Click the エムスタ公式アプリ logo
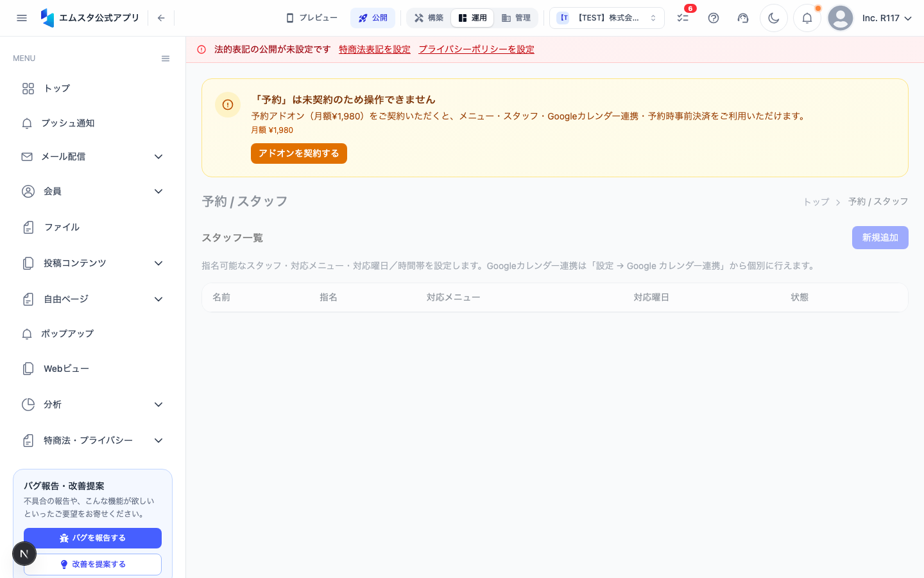The image size is (924, 578). pyautogui.click(x=90, y=18)
